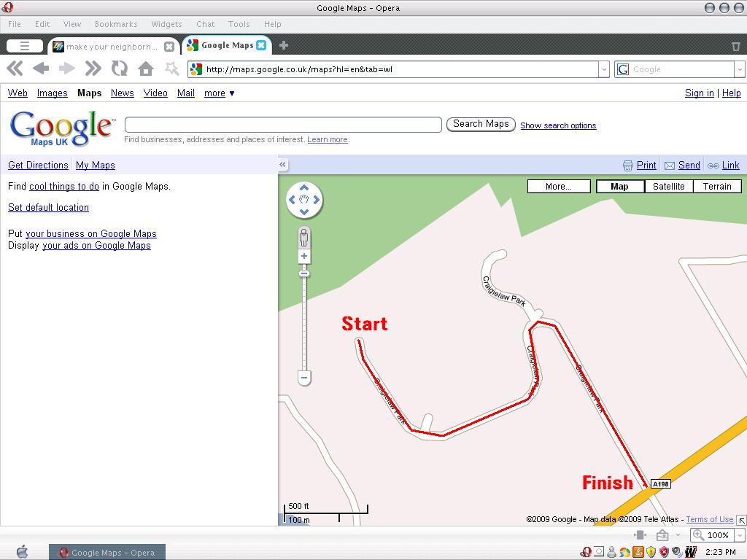Click the zoom slider handle

(x=304, y=273)
